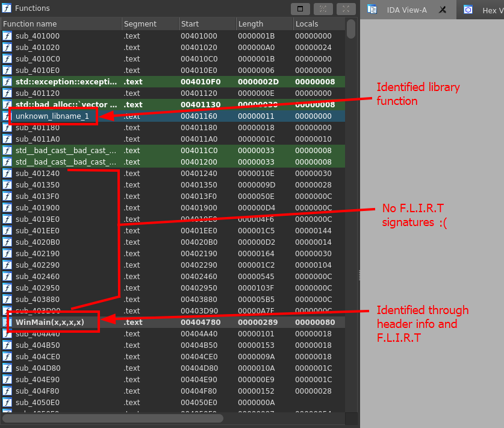Click start address 00404A40 cell
This screenshot has height=428, width=504.
[199, 334]
